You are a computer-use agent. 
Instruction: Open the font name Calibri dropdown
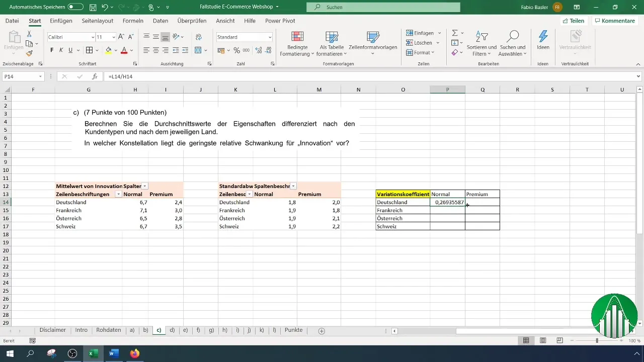click(x=93, y=37)
